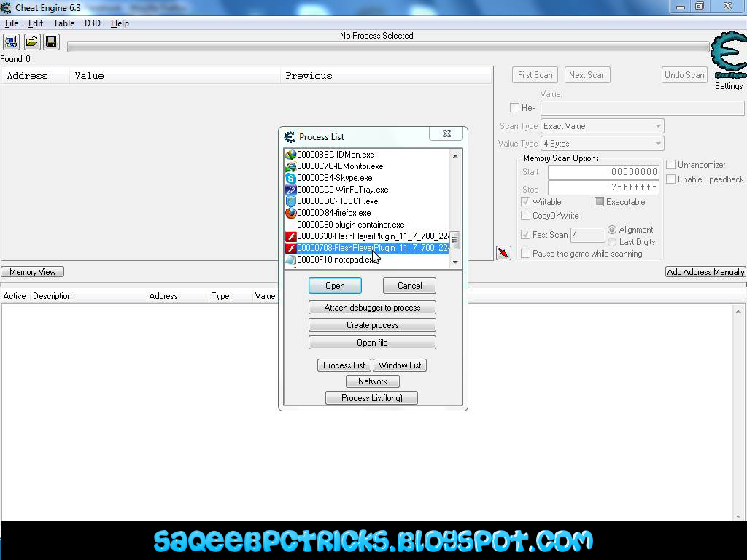
Task: Click the Create process button
Action: [x=372, y=325]
